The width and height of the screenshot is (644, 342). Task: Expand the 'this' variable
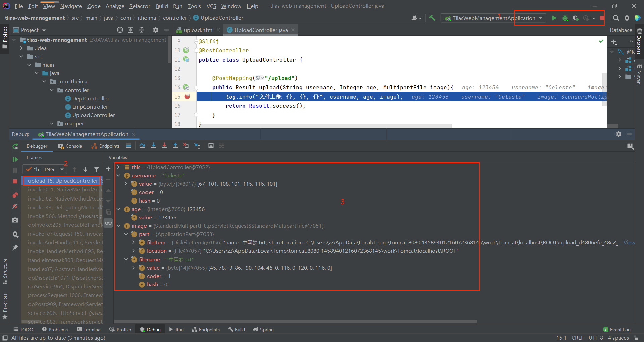pyautogui.click(x=118, y=167)
